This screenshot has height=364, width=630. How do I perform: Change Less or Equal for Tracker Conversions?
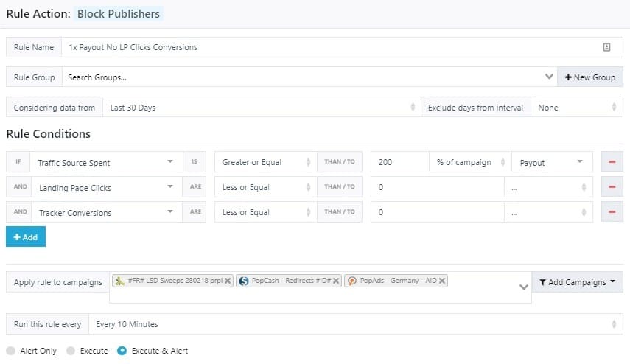click(x=265, y=212)
